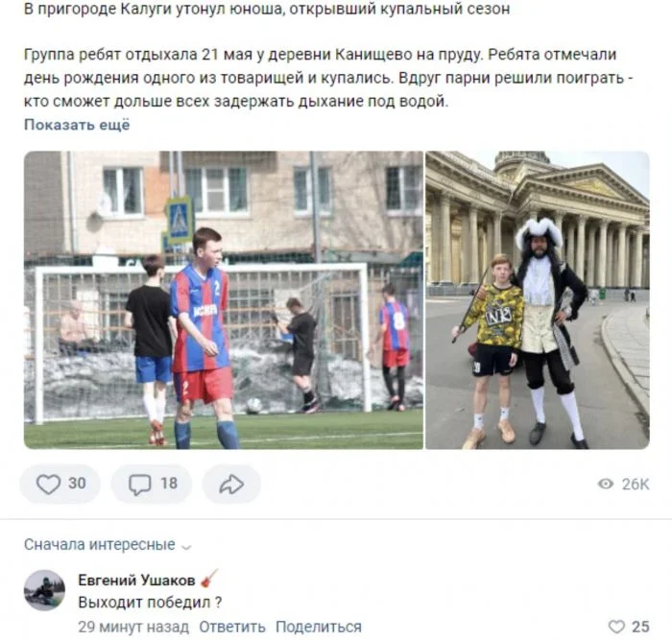Click the 18 comments counter
672x640 pixels.
pos(169,484)
